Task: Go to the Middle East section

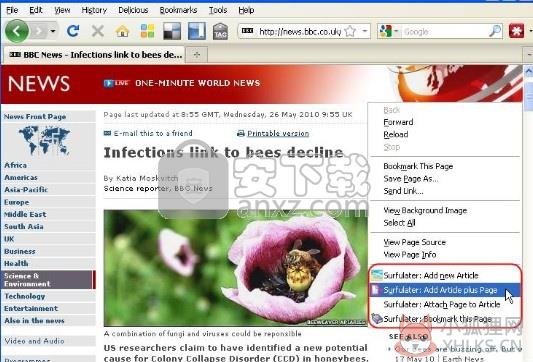Action: point(25,214)
